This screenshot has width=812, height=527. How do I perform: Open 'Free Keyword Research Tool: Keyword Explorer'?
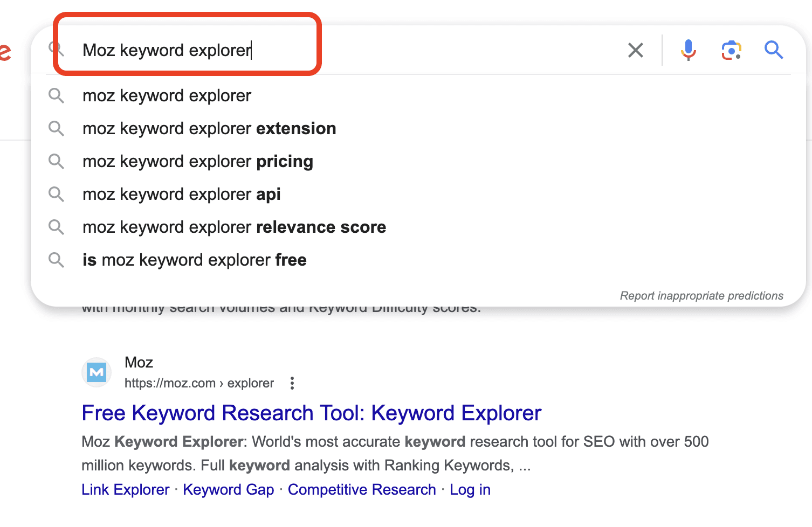click(311, 413)
